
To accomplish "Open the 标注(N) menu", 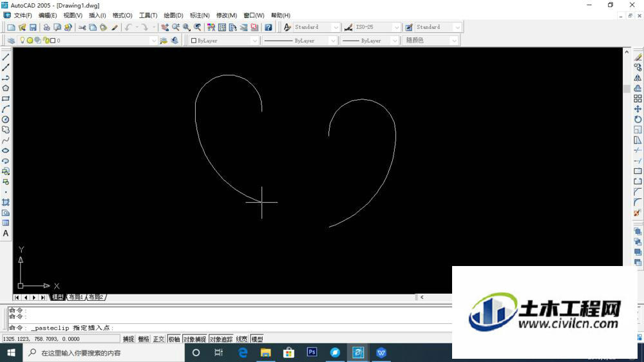I will tap(200, 15).
